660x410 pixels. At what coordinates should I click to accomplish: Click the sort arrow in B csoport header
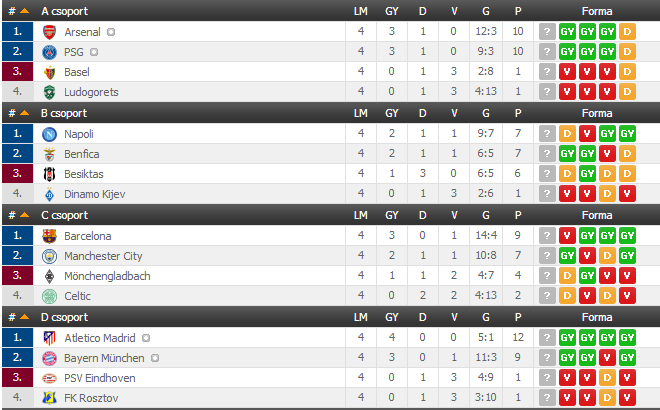pyautogui.click(x=24, y=113)
